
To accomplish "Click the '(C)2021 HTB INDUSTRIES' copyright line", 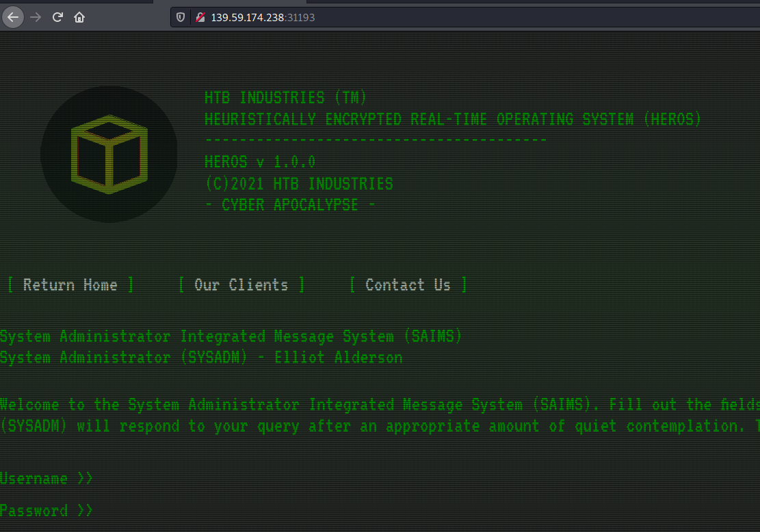I will (x=299, y=184).
